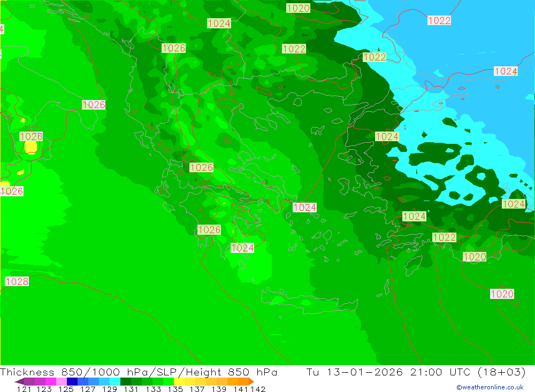Click the '21:00 UTC' time text
Viewport: 535px width, 392px height.
click(x=440, y=372)
